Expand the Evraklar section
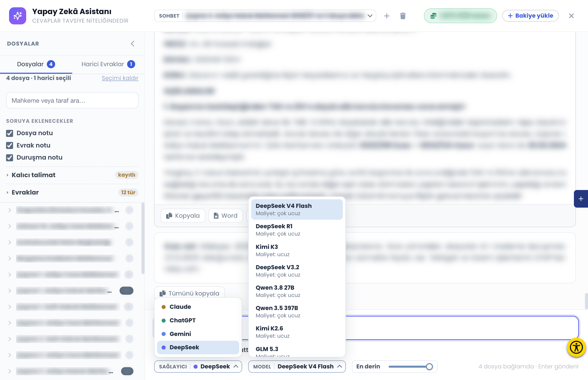 pos(72,192)
